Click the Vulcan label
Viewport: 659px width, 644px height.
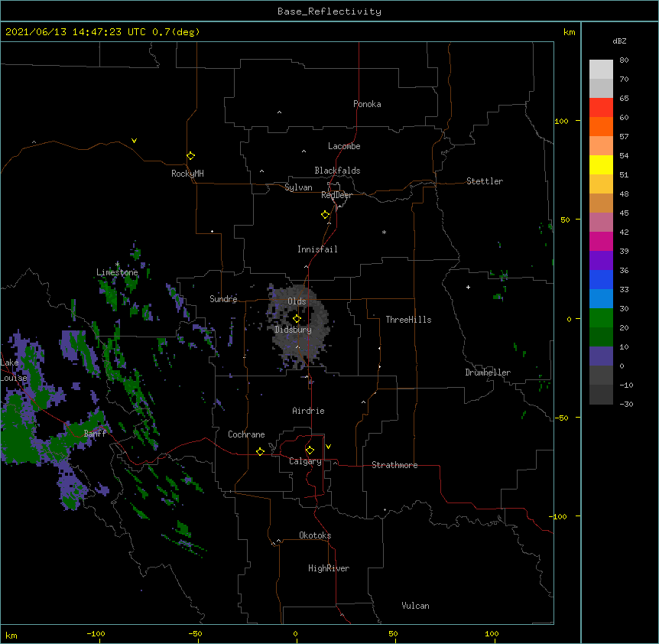pos(415,606)
